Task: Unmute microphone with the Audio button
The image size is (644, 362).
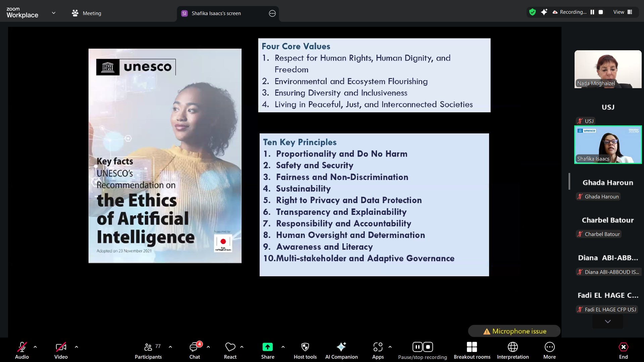Action: [x=22, y=350]
